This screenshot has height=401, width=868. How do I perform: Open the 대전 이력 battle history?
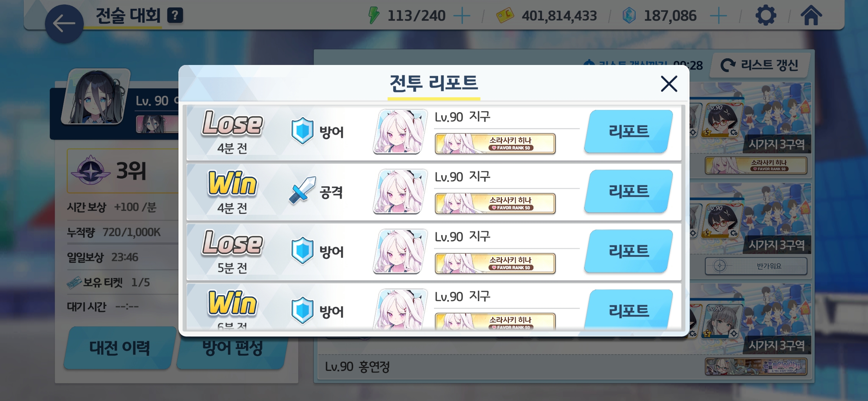pyautogui.click(x=119, y=348)
